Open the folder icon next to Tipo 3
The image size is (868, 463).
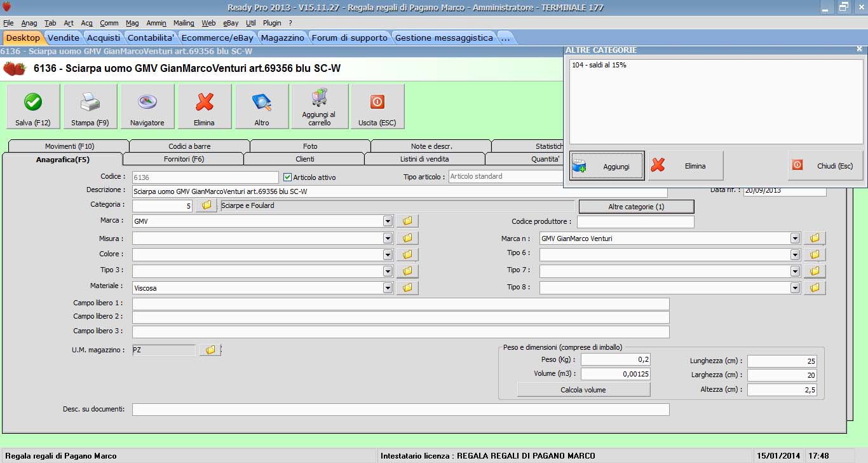click(x=408, y=271)
